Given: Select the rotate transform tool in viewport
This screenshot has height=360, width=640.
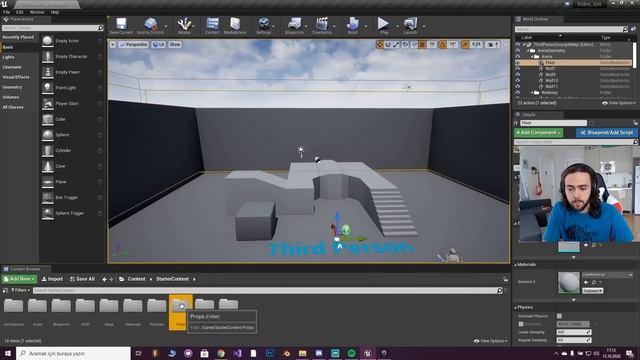Looking at the screenshot, I should tap(388, 44).
